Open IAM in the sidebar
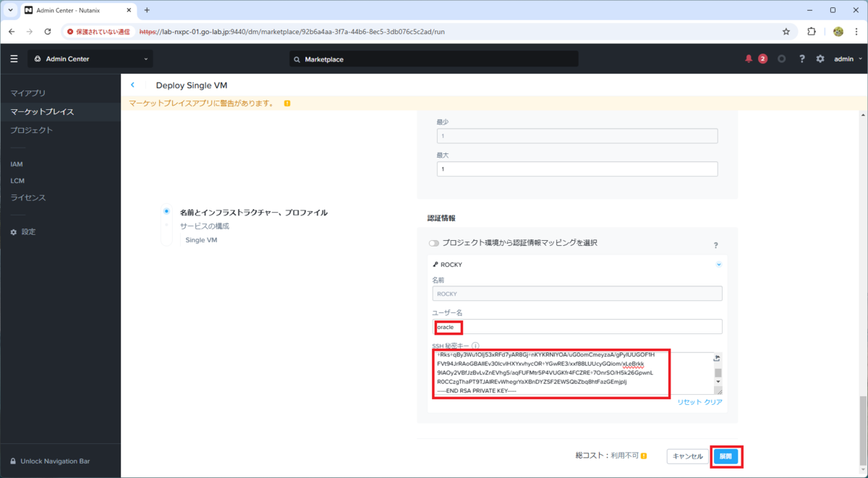868x478 pixels. 17,164
